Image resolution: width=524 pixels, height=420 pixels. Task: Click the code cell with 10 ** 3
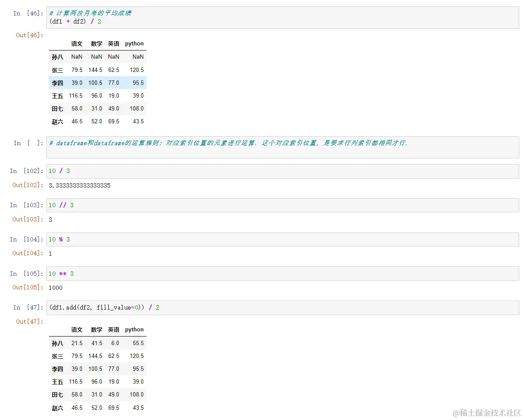(282, 274)
